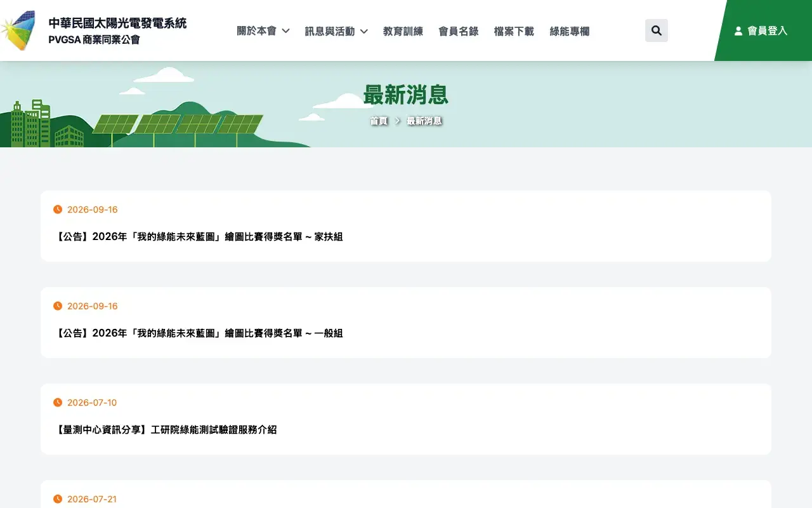Click the member login person icon
This screenshot has height=508, width=812.
[738, 30]
